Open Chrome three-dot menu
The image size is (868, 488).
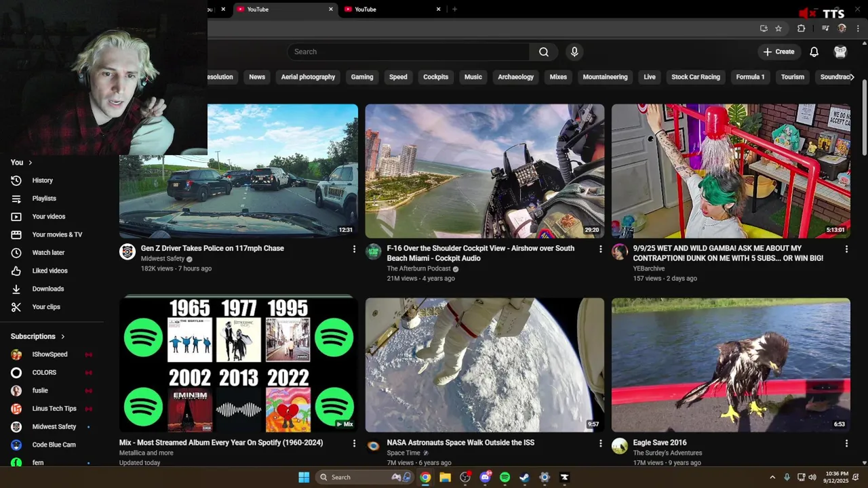pos(859,28)
